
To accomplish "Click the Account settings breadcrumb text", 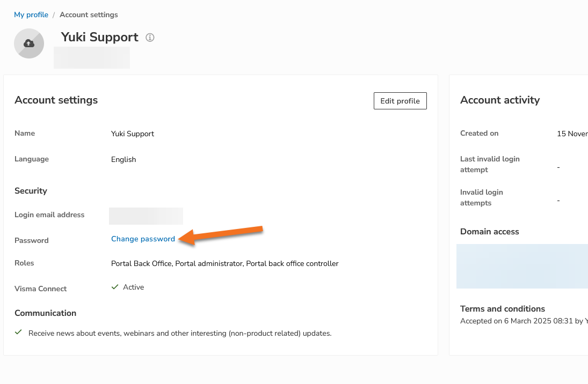I will (x=89, y=14).
